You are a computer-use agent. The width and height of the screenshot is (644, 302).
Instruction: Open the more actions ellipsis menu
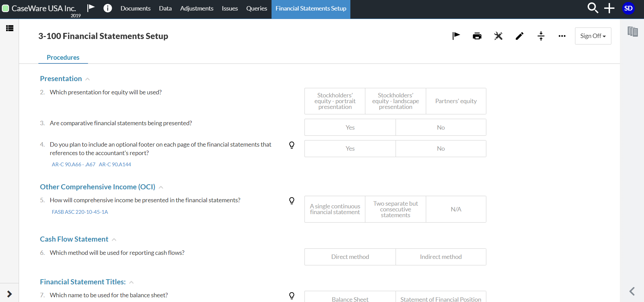click(562, 36)
